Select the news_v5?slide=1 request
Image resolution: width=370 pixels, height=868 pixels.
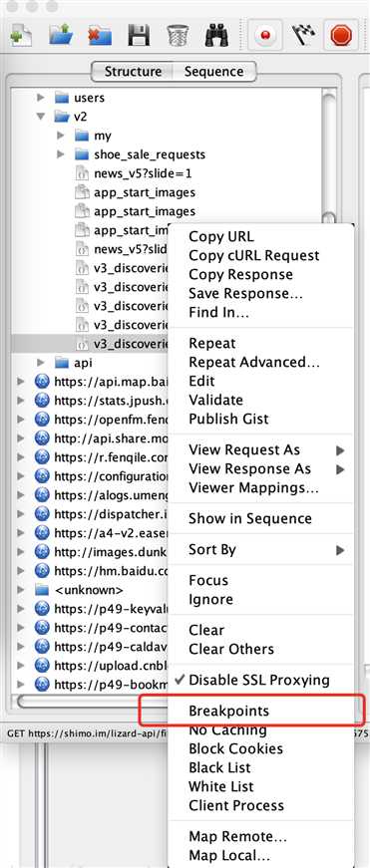tap(143, 173)
